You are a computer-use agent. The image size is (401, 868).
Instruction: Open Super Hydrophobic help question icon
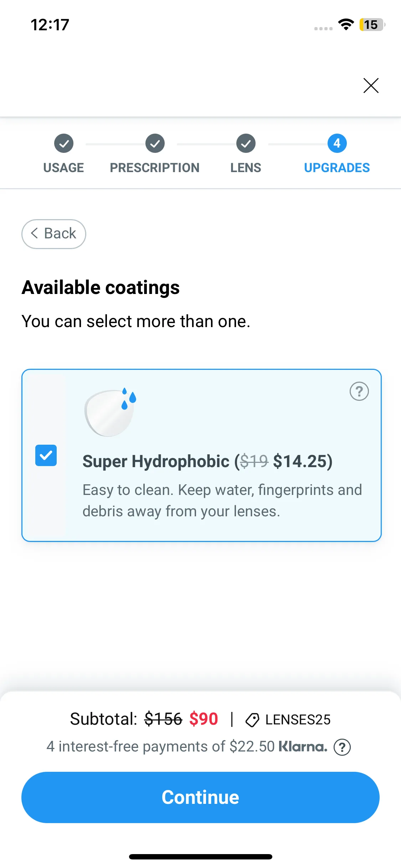pos(359,391)
